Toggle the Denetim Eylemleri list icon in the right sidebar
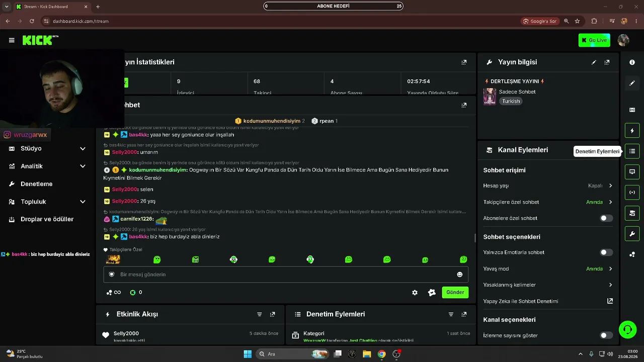 [632, 151]
